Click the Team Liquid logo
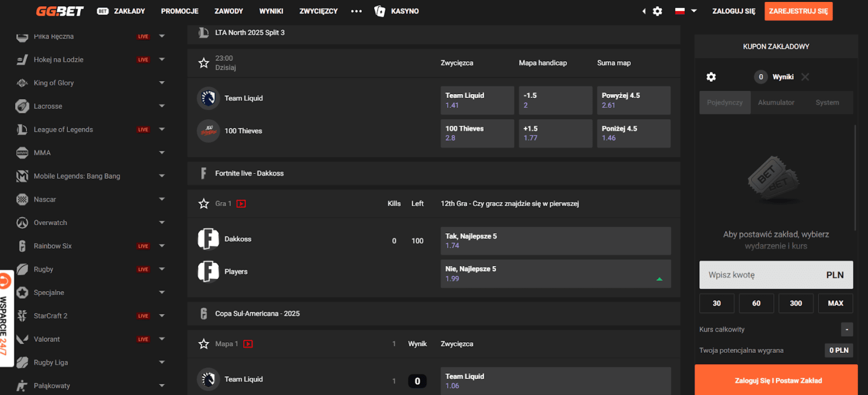The image size is (868, 395). click(208, 98)
